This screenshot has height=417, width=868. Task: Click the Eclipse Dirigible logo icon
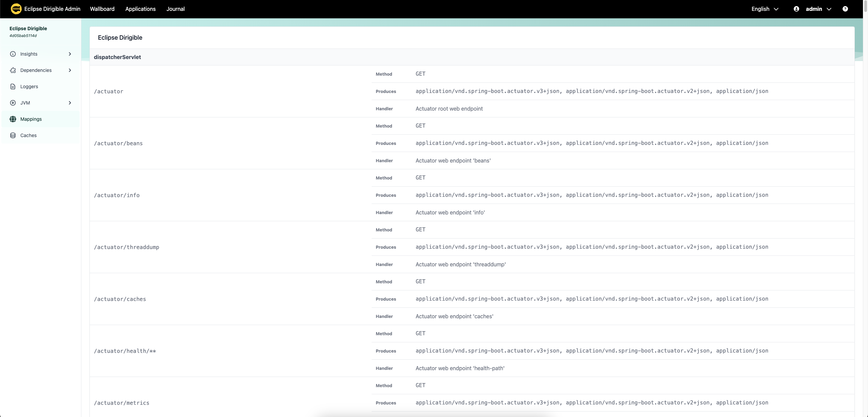pyautogui.click(x=16, y=9)
